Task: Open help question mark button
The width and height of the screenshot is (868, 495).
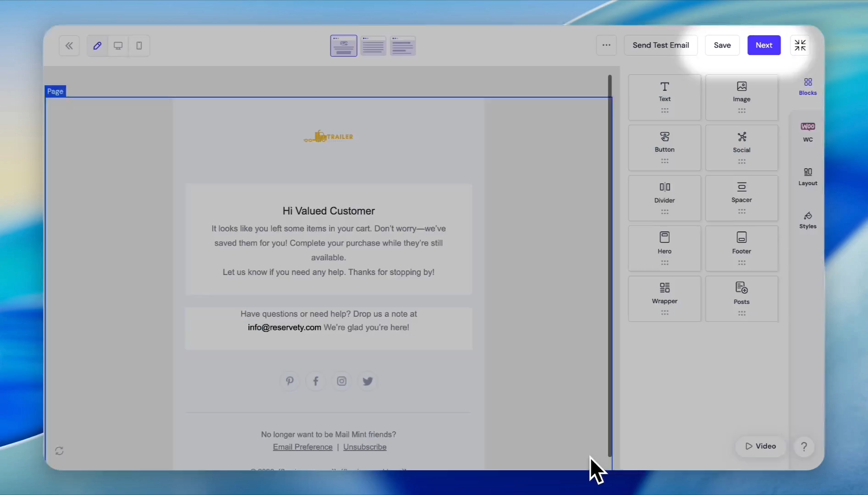Action: tap(804, 446)
